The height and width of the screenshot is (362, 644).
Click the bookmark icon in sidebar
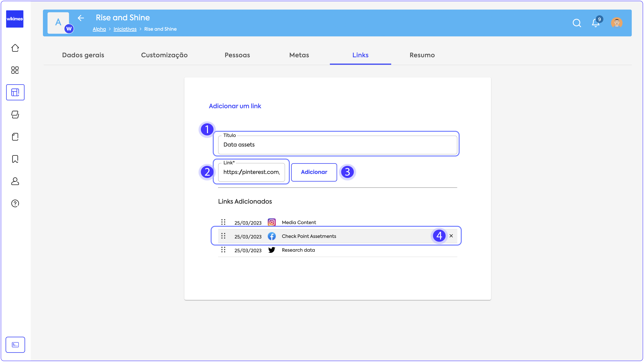coord(15,159)
